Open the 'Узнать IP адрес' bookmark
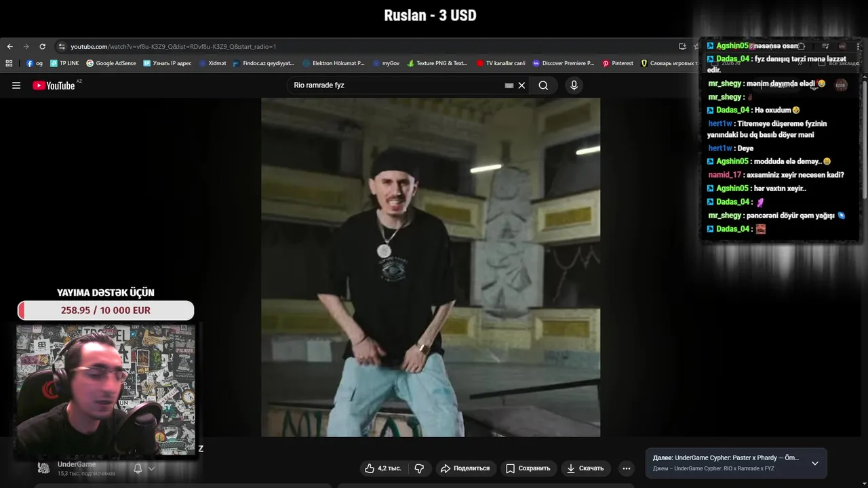Screen dimensions: 868x488 click(x=167, y=63)
